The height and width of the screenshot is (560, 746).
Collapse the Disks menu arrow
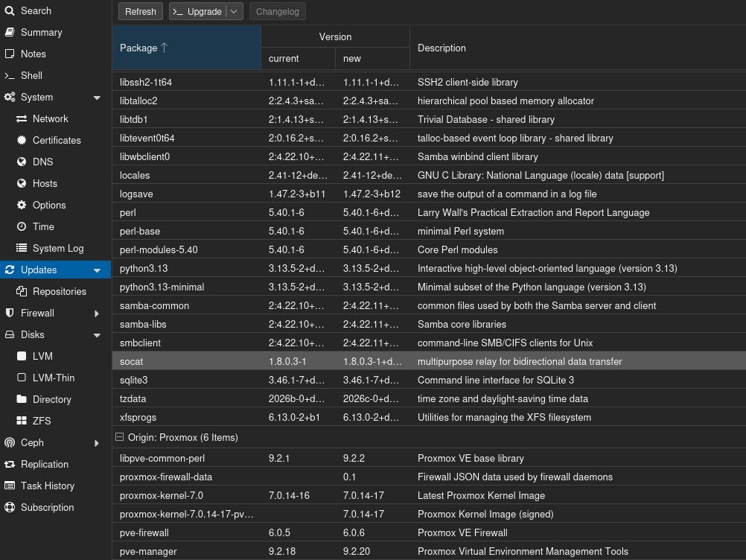click(97, 335)
